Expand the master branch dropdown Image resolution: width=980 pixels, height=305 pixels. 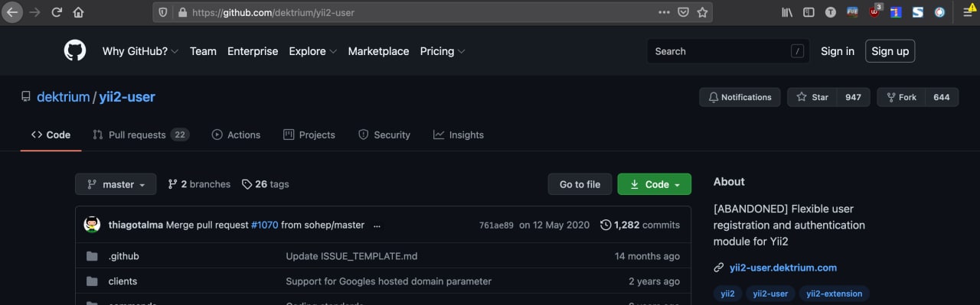tap(116, 184)
